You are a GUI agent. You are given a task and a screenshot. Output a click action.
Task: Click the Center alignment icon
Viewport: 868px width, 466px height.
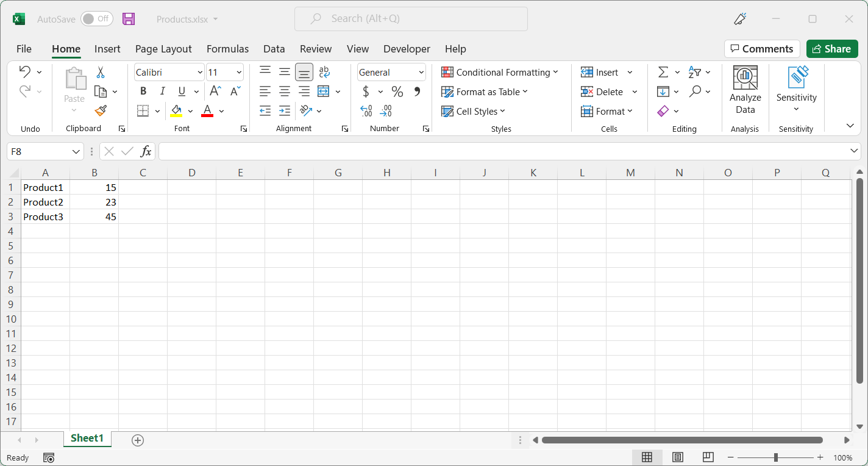pyautogui.click(x=284, y=91)
